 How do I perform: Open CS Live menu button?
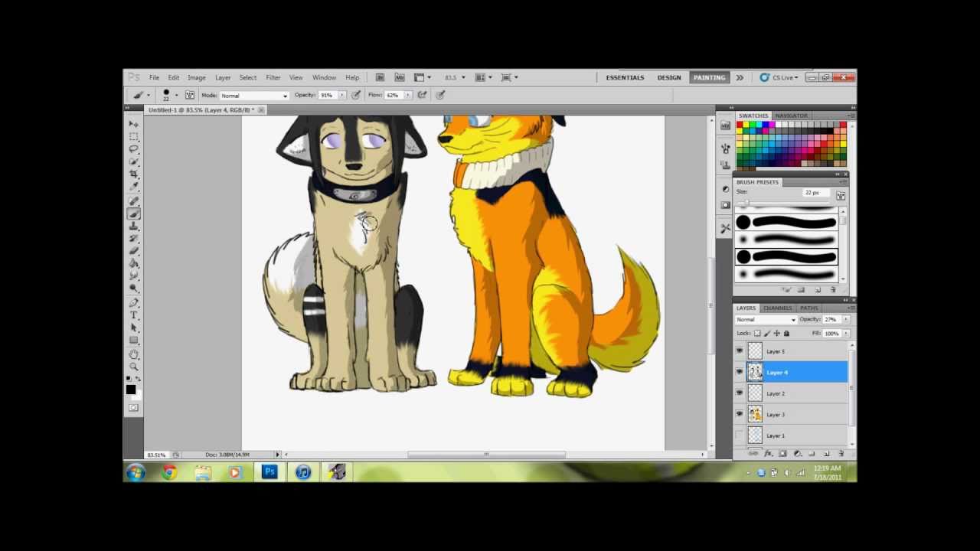pos(779,77)
